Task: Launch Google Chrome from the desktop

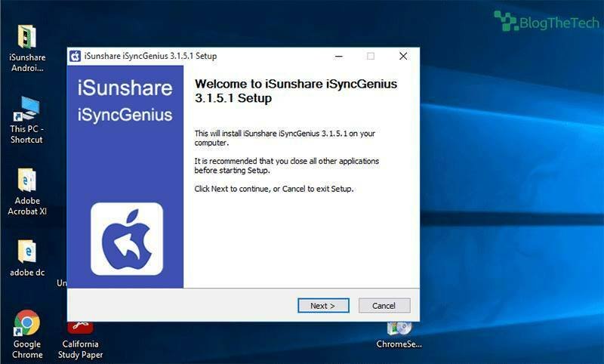Action: coord(27,325)
